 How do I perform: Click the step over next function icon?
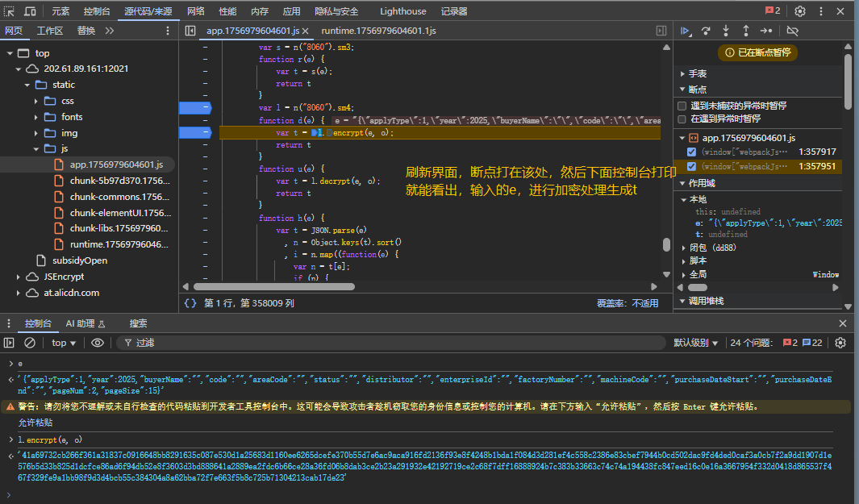click(707, 31)
